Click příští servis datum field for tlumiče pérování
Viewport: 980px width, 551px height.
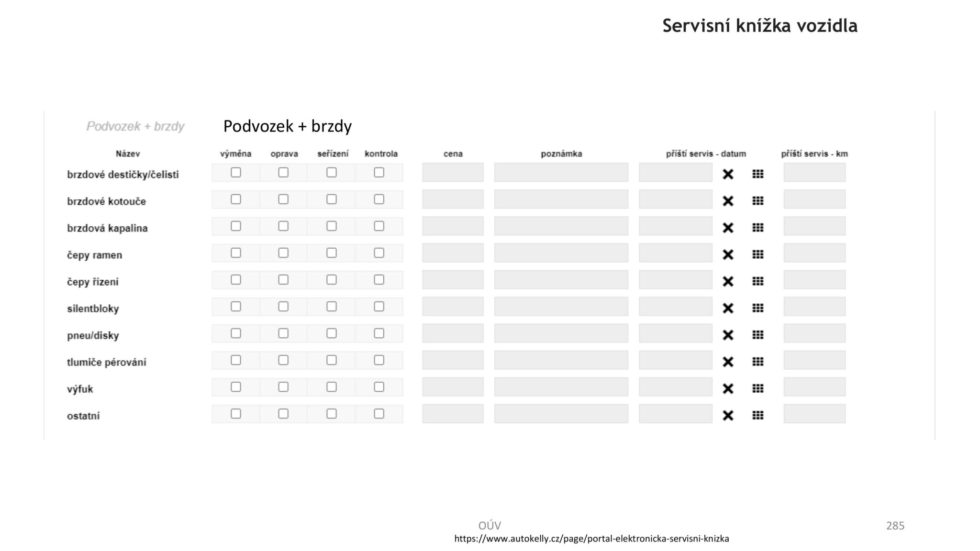(x=676, y=360)
